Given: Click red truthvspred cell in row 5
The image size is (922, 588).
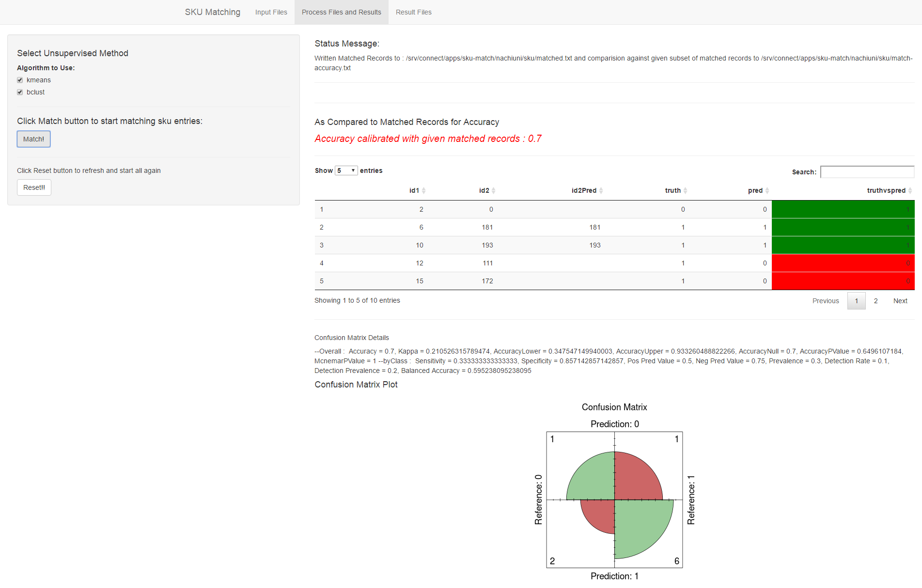Looking at the screenshot, I should [x=843, y=281].
